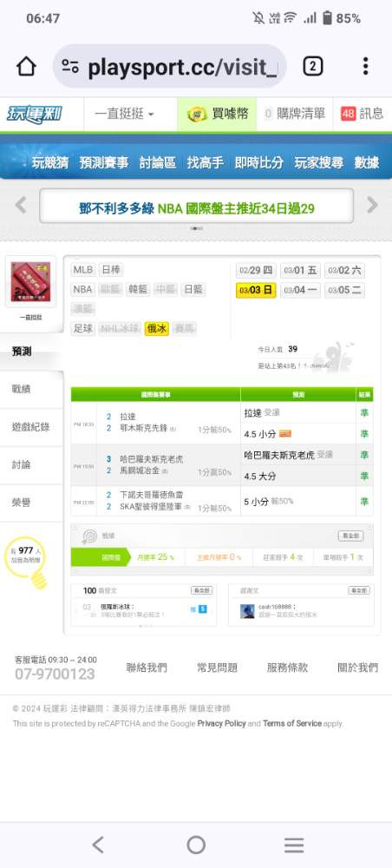Click the 買噱幣 coin icon
Image resolution: width=392 pixels, height=868 pixels.
click(x=197, y=115)
